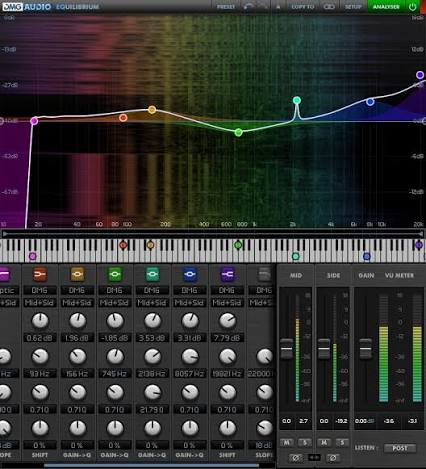
Task: Click the -1.85 dB gain value field
Action: click(x=115, y=338)
